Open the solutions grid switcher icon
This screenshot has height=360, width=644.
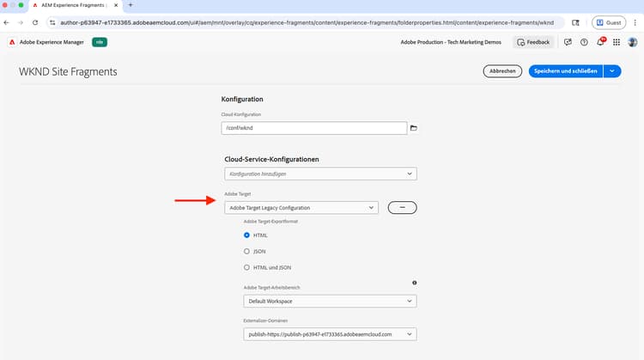pos(617,42)
